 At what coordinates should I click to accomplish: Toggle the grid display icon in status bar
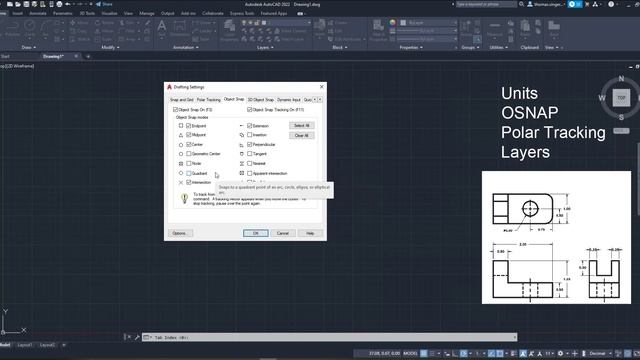click(424, 353)
